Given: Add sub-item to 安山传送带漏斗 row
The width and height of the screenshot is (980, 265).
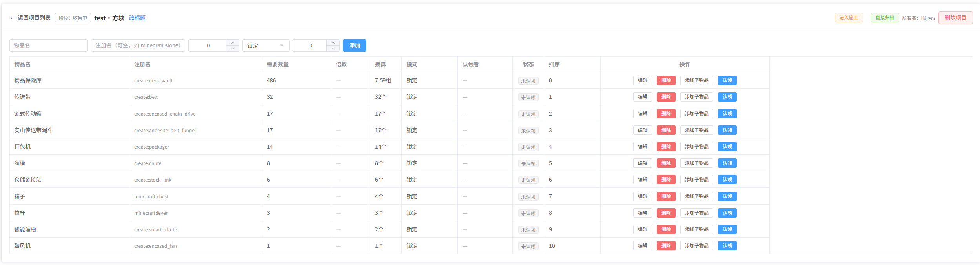Looking at the screenshot, I should tap(697, 130).
